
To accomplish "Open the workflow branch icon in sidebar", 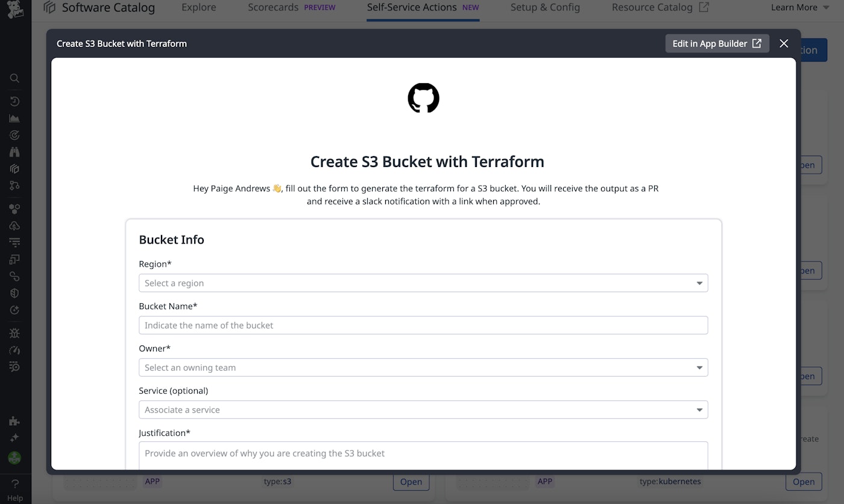I will click(x=15, y=186).
